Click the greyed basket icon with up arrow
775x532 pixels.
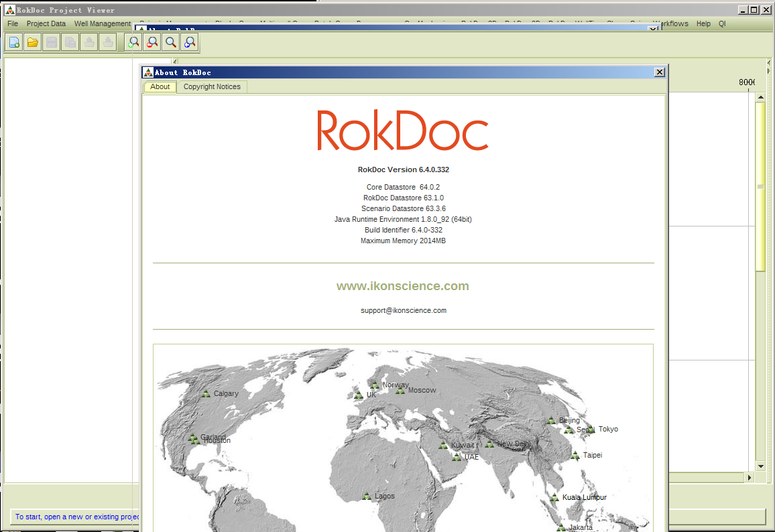point(89,42)
